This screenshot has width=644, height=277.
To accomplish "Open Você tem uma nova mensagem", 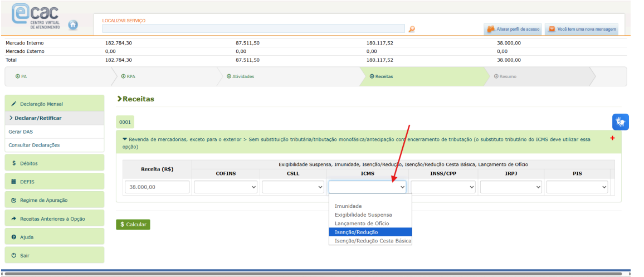I will [582, 29].
